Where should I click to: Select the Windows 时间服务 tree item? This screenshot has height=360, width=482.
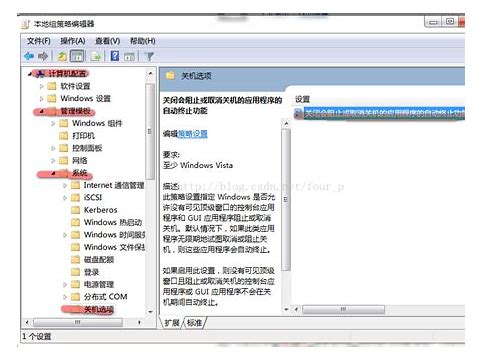(114, 235)
